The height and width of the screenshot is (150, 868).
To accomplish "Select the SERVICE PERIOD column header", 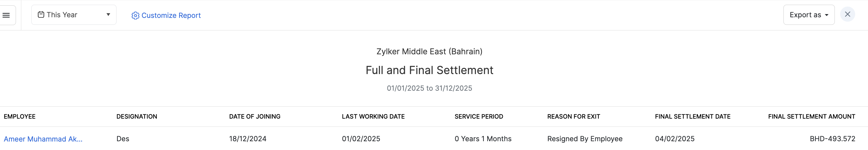I will (479, 116).
